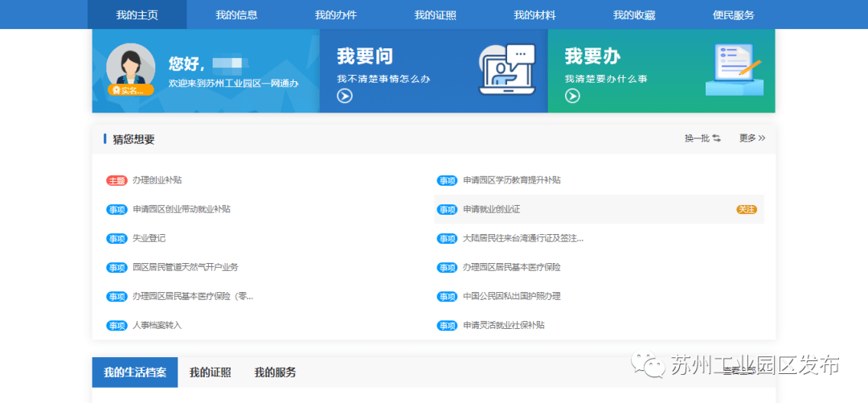Open the 我的证照 navigation tab
The width and height of the screenshot is (868, 403).
[x=435, y=15]
